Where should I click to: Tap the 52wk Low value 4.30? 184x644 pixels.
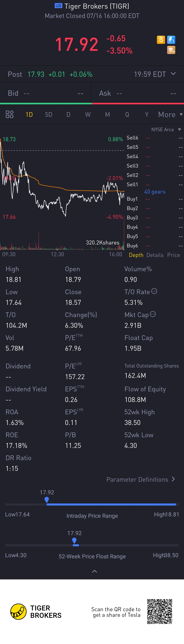(131, 446)
